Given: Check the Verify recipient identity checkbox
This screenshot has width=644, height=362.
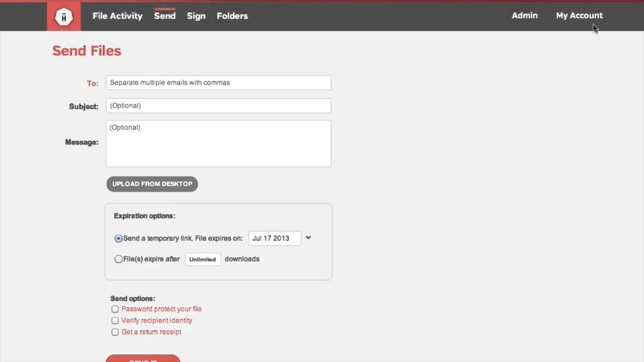Looking at the screenshot, I should 115,321.
